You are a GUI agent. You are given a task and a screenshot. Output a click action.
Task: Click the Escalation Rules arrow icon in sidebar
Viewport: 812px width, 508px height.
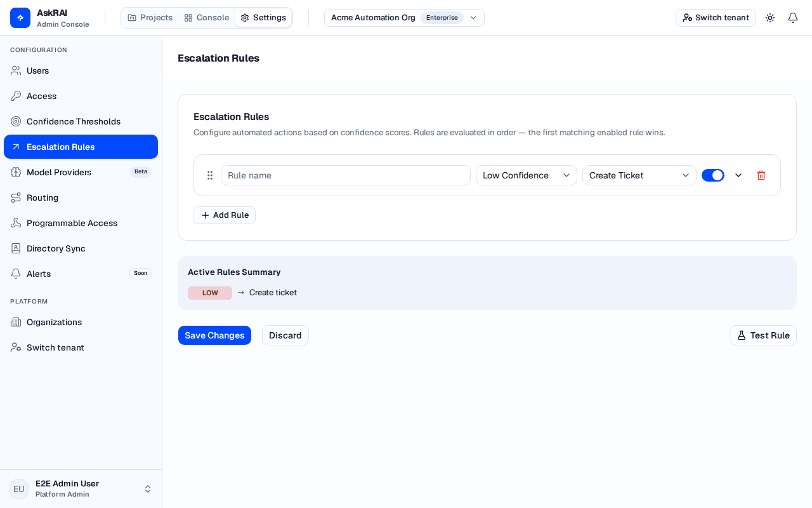tap(16, 147)
